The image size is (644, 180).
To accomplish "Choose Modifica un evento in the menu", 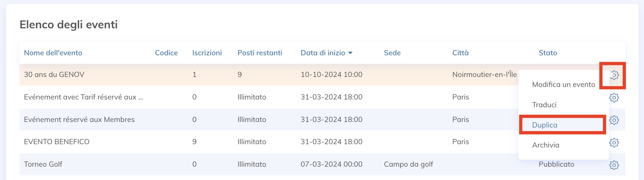I will coord(563,84).
